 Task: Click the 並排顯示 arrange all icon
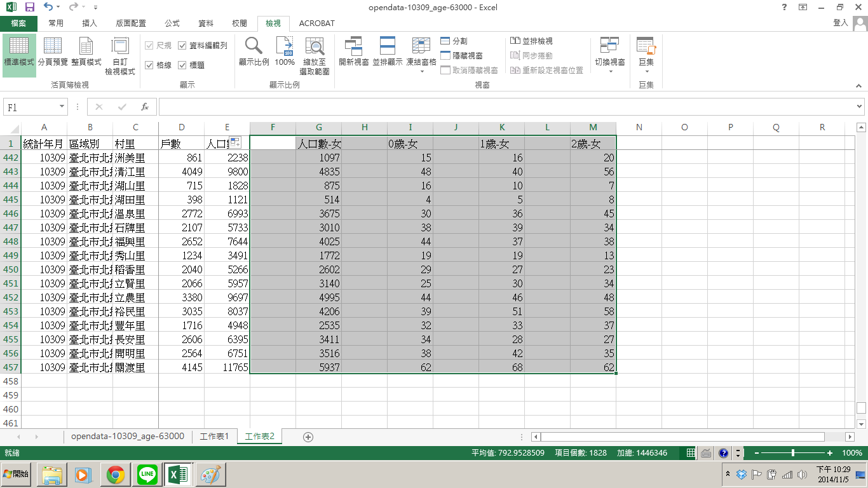tap(388, 52)
